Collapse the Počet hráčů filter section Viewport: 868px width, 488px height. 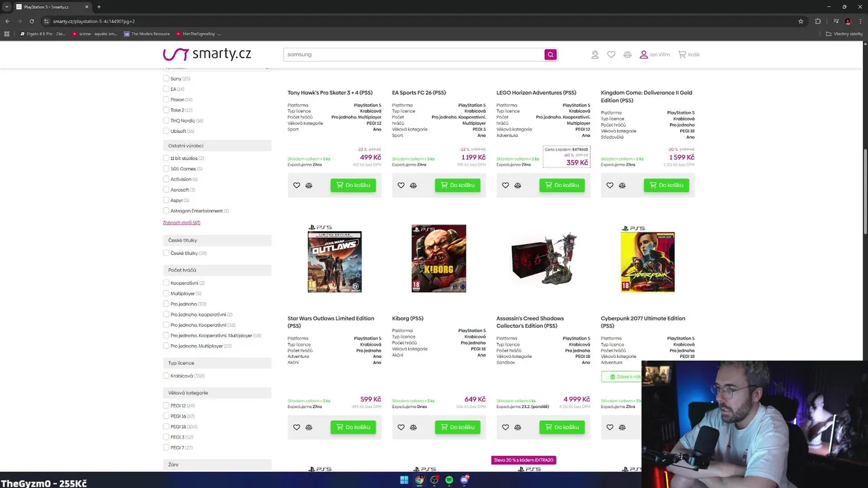pyautogui.click(x=217, y=270)
